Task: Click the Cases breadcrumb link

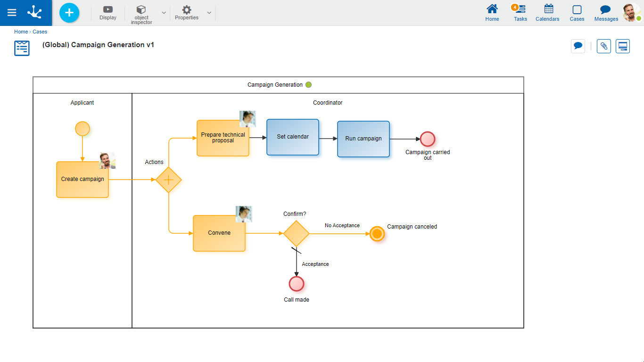Action: coord(40,32)
